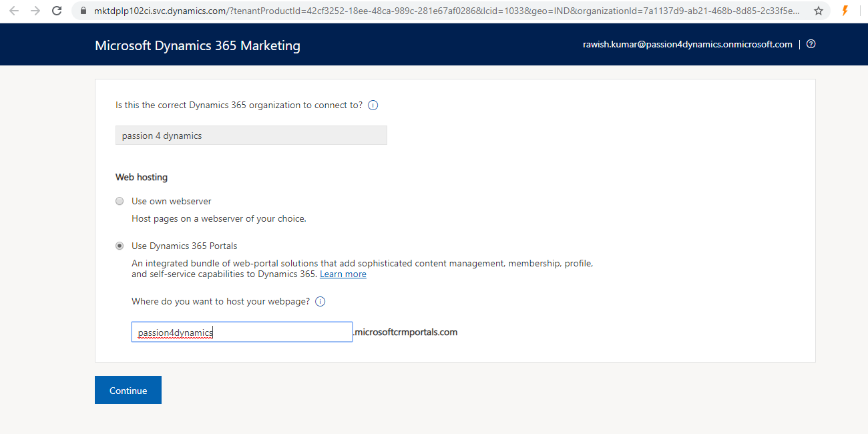
Task: Click the browser forward arrow
Action: pos(35,11)
